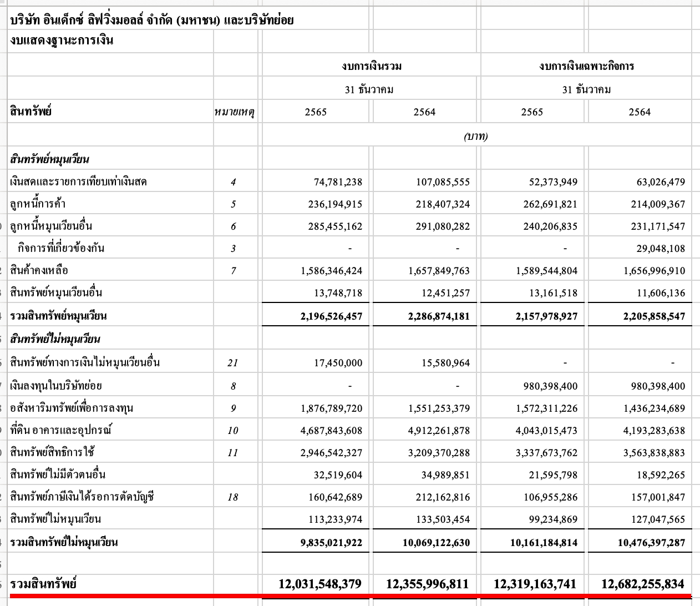Image resolution: width=700 pixels, height=606 pixels.
Task: Click cell showing 63,026,479
Action: (661, 182)
